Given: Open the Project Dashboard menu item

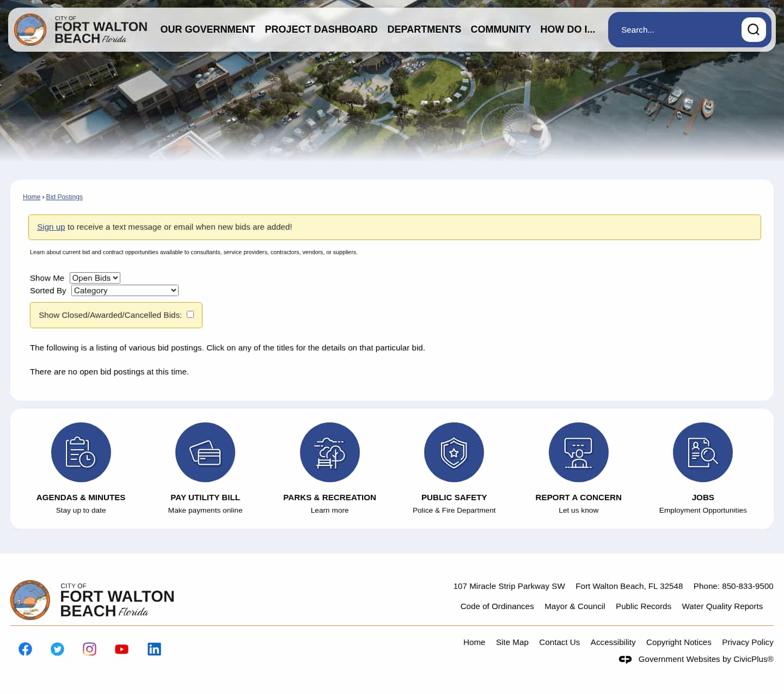Looking at the screenshot, I should 321,29.
